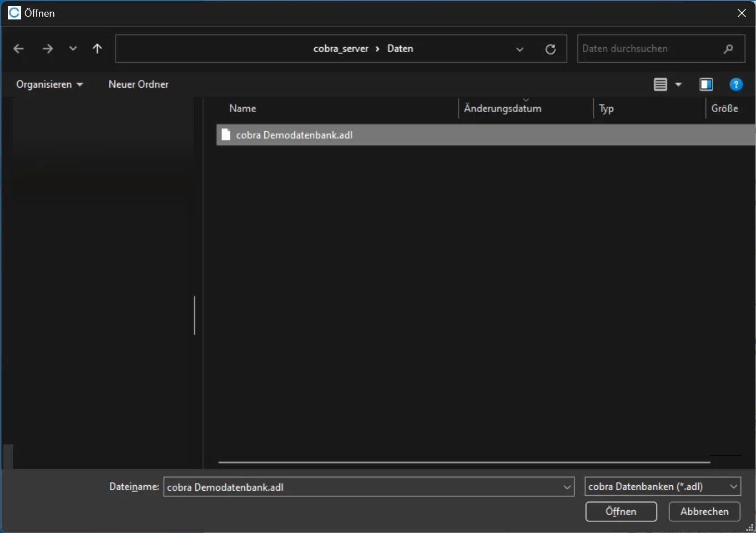756x533 pixels.
Task: Sort by the Name column
Action: tap(243, 108)
